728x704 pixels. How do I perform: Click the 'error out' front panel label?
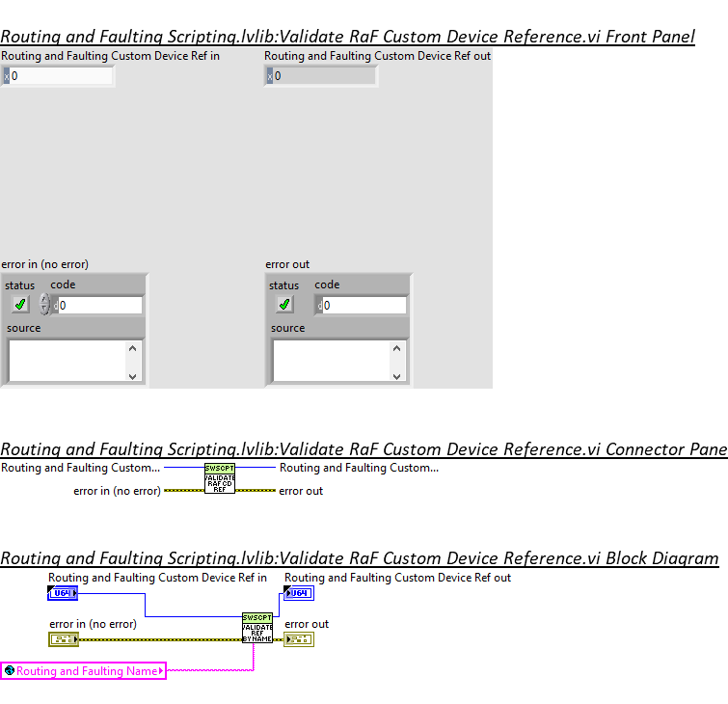click(287, 264)
